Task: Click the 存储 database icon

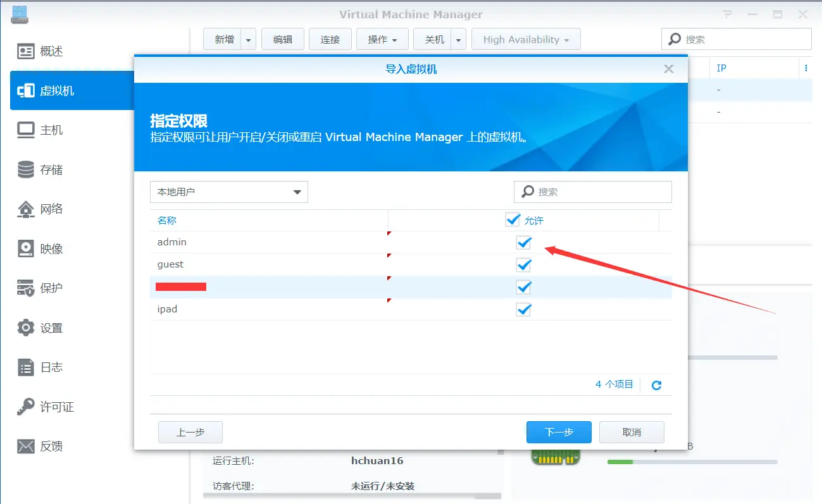Action: [x=26, y=169]
